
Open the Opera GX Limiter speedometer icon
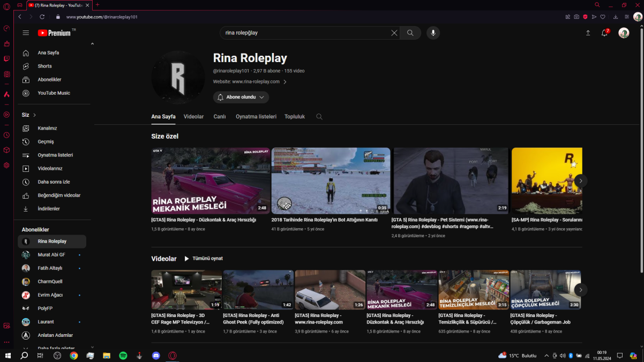(6, 28)
